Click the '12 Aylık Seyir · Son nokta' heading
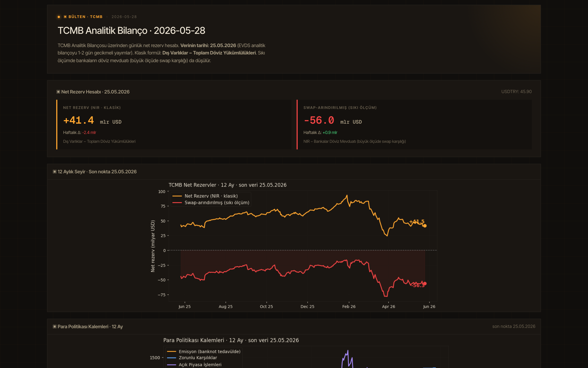 [97, 172]
